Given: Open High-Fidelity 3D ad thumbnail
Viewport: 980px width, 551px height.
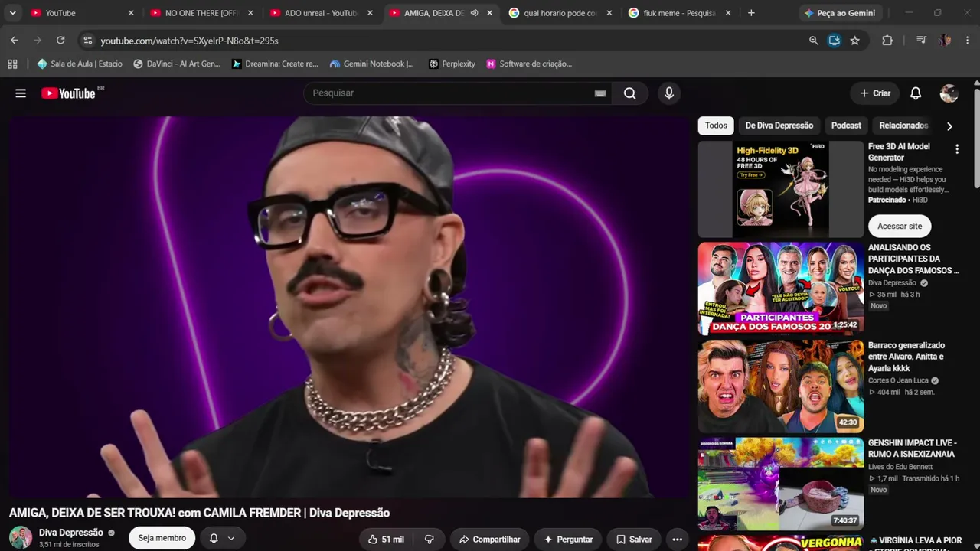Looking at the screenshot, I should click(780, 189).
